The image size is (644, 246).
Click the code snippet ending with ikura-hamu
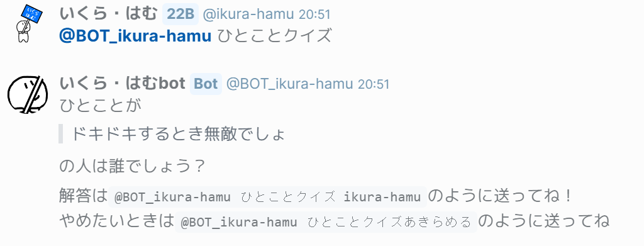[x=268, y=197]
